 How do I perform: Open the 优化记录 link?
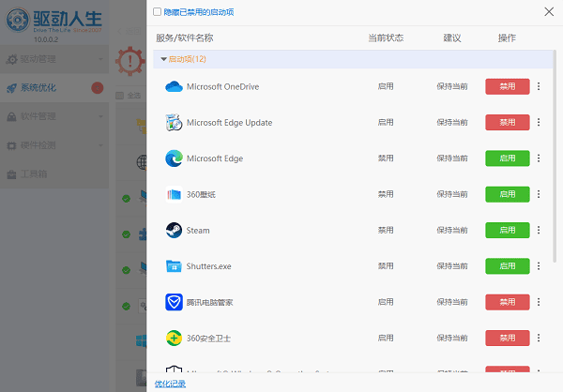click(x=170, y=384)
